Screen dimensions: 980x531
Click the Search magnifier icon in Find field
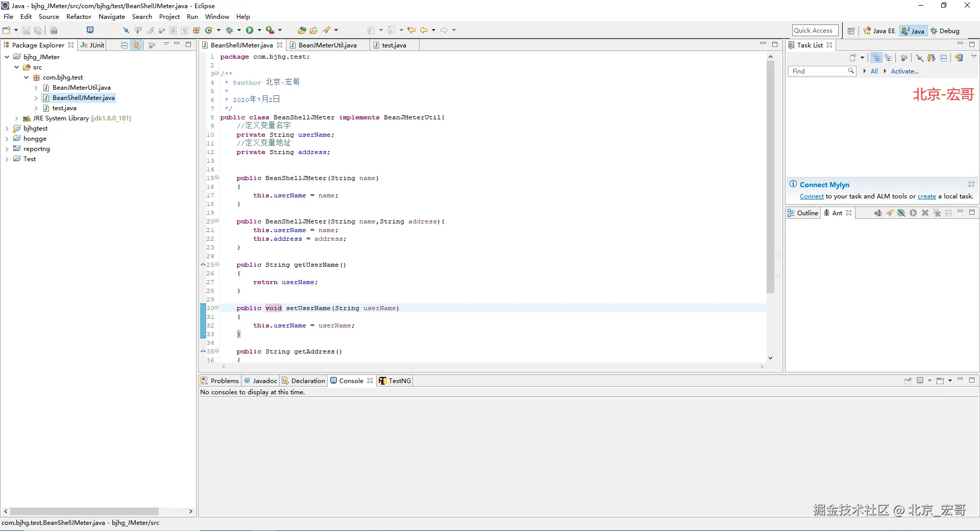pyautogui.click(x=851, y=71)
